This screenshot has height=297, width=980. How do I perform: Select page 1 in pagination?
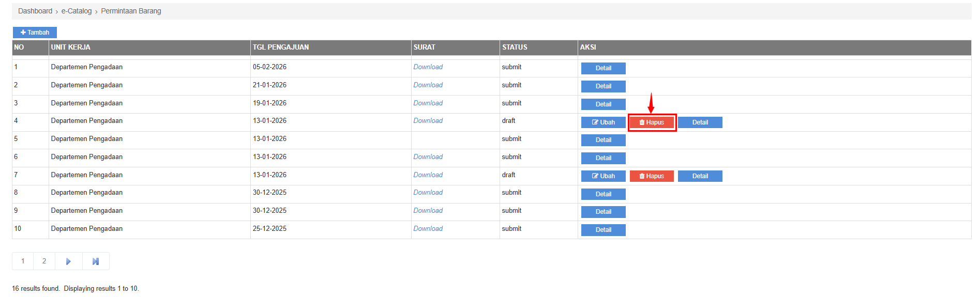(23, 261)
